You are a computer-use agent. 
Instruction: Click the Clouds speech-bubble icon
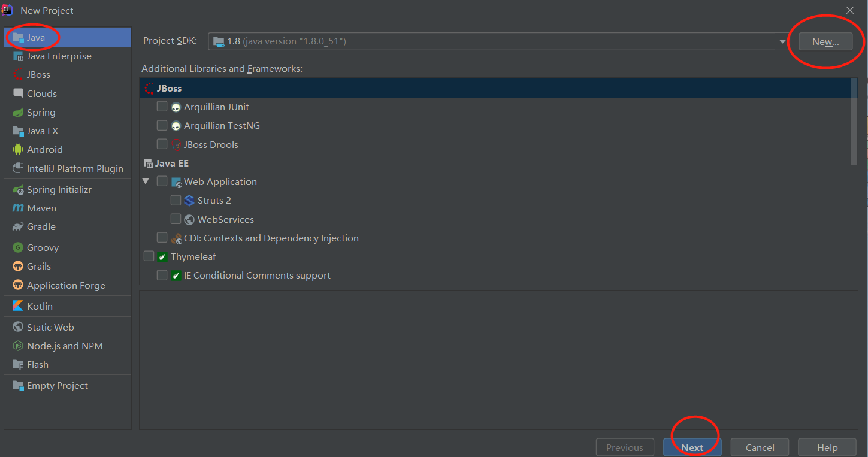click(x=18, y=93)
